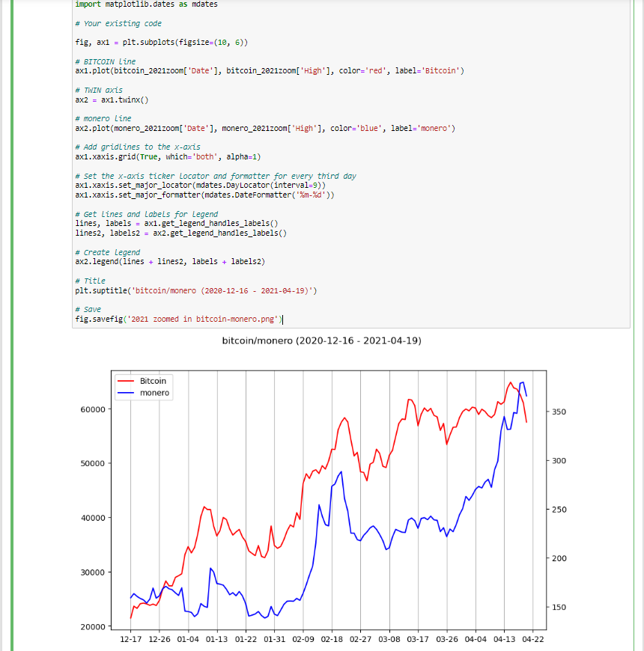Click the '02-18' x-axis tick label

pyautogui.click(x=332, y=639)
